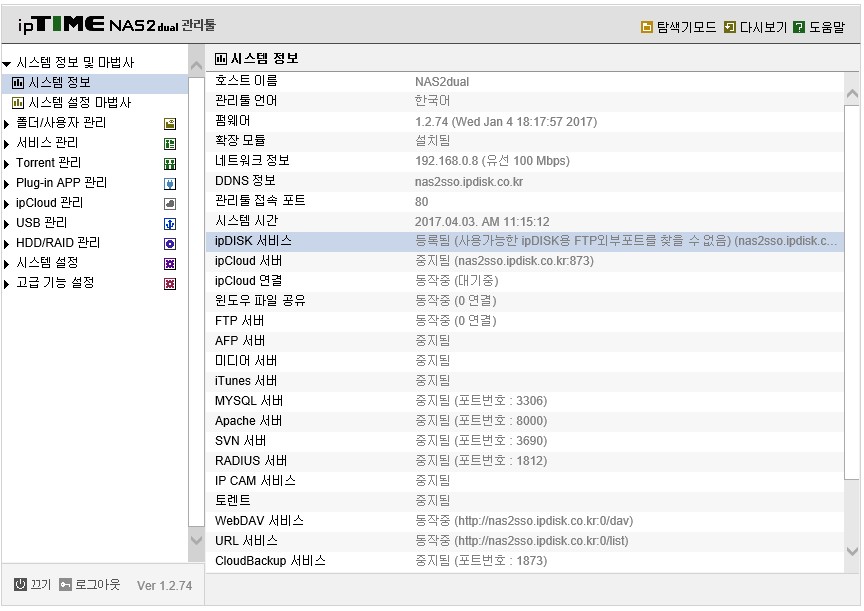Open the 도움말 help link
This screenshot has height=611, width=864.
point(827,27)
